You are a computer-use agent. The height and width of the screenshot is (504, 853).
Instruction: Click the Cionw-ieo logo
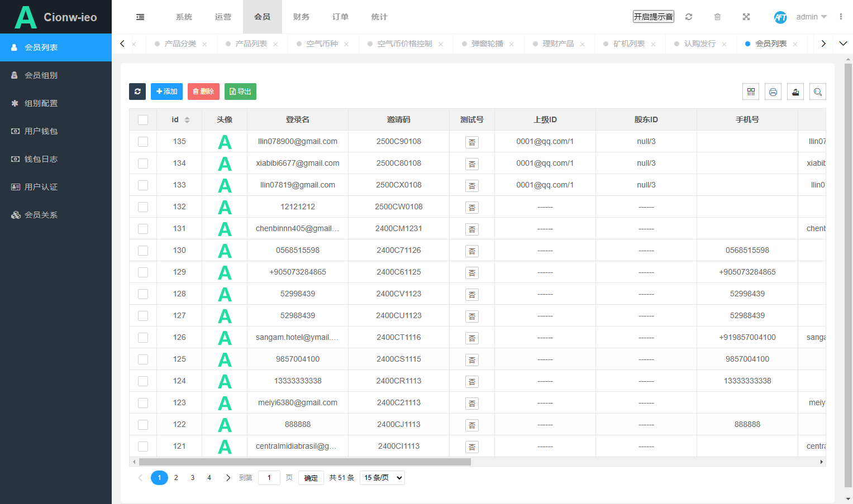pyautogui.click(x=56, y=17)
